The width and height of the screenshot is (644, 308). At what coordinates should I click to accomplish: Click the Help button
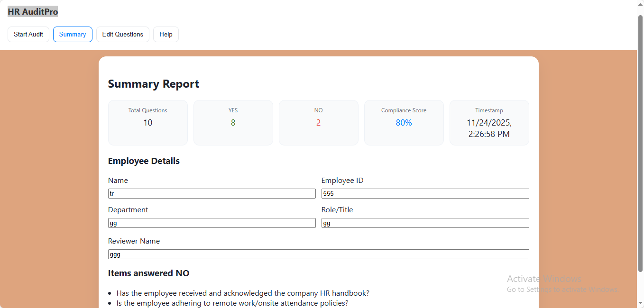166,35
